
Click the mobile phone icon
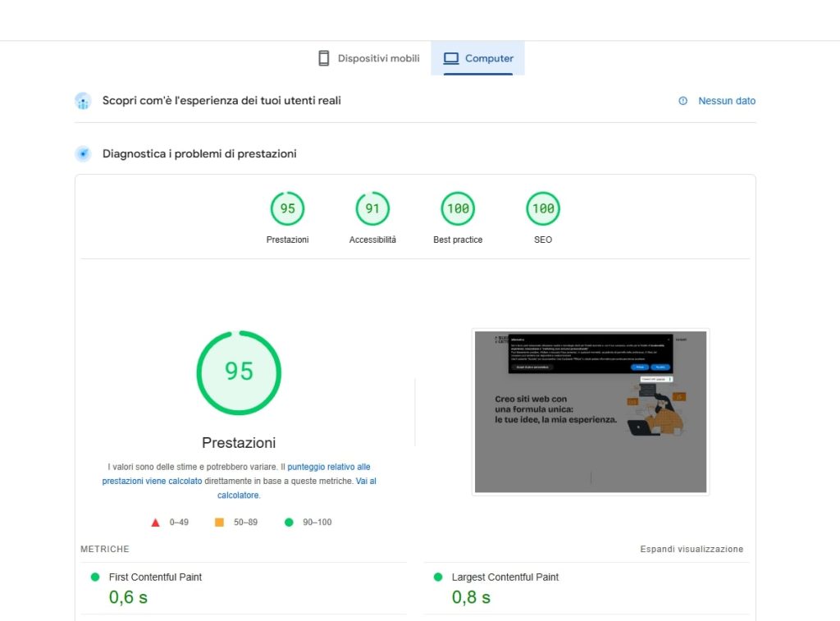(x=323, y=58)
